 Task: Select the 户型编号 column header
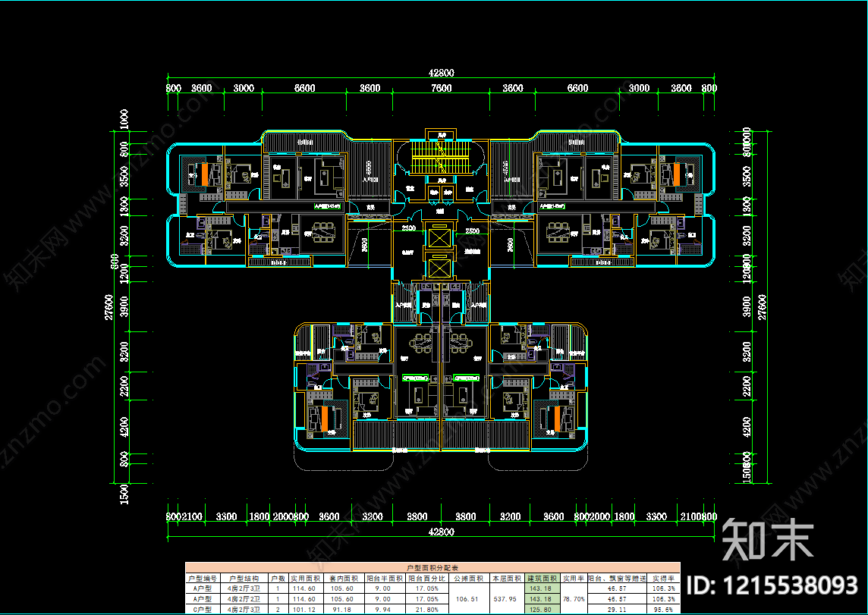click(203, 578)
